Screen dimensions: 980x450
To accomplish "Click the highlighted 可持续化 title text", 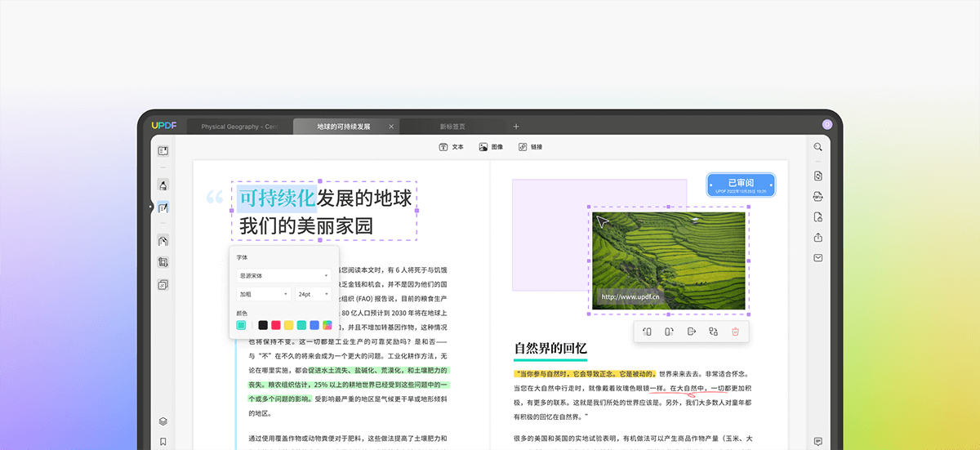I will coord(276,198).
